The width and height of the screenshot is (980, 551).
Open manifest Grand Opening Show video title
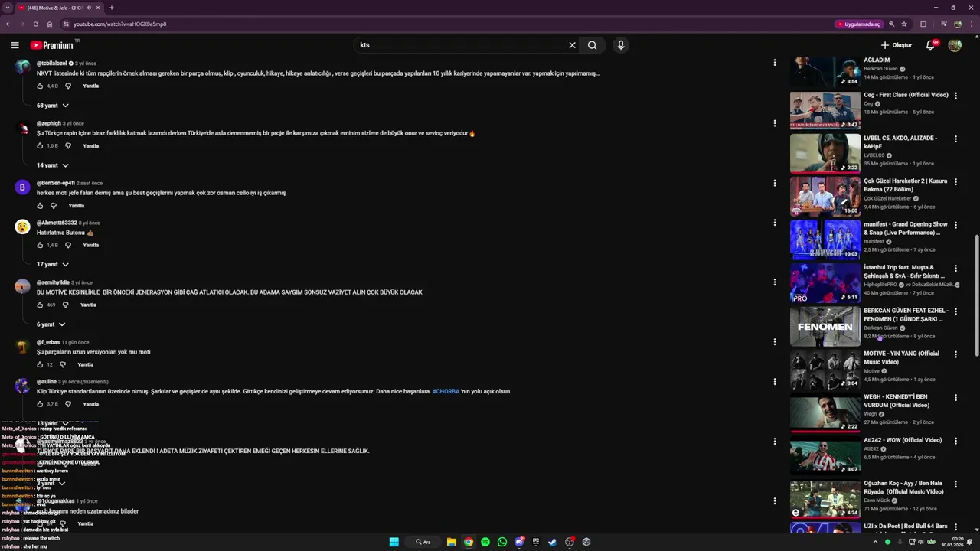click(x=906, y=229)
